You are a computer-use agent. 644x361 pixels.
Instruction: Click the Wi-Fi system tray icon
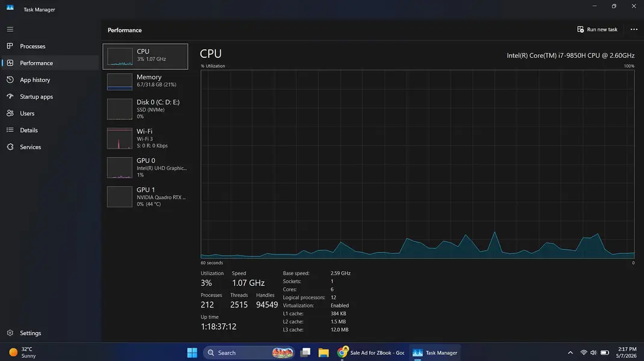pos(583,353)
